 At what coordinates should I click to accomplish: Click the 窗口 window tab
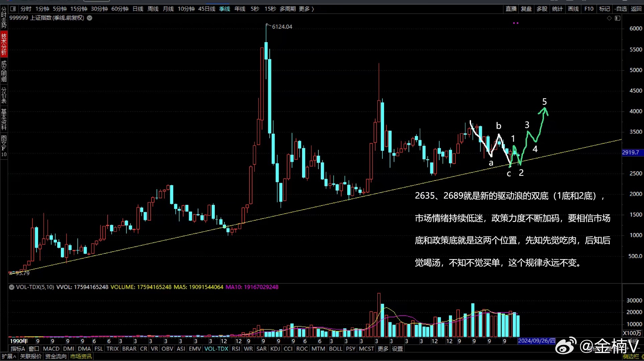click(x=34, y=349)
